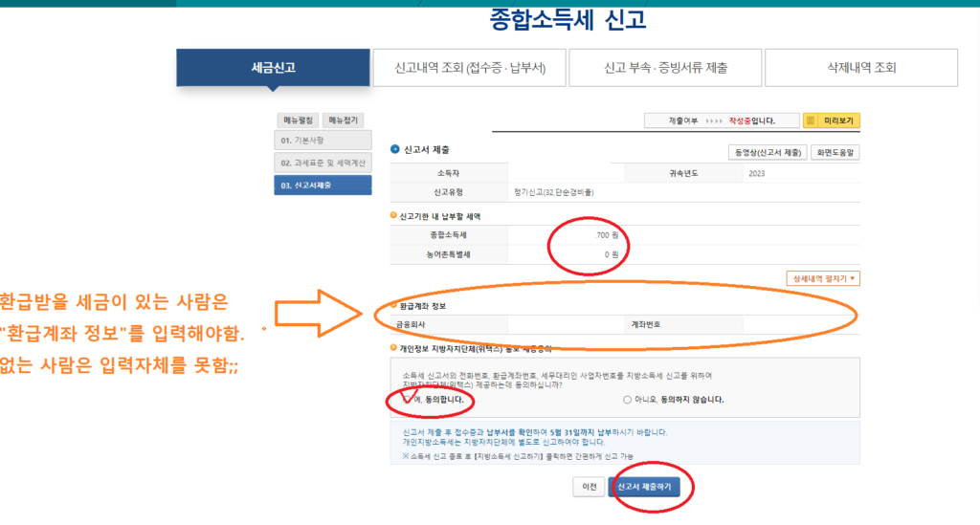Viewport: 980px width, 525px height.
Task: Select 01. 기본사항 menu step
Action: pos(323,140)
